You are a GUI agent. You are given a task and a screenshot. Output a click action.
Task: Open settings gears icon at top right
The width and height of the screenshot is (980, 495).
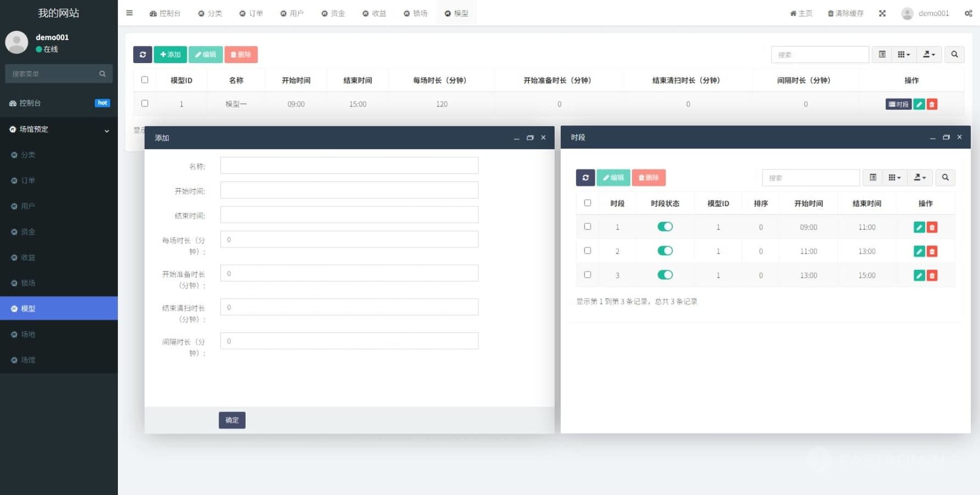[x=968, y=13]
